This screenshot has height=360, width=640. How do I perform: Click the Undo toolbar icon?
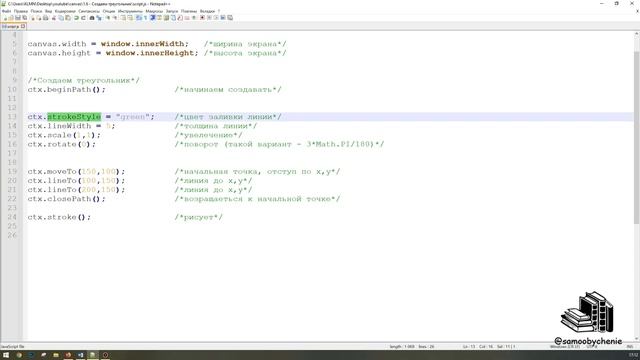pos(76,18)
